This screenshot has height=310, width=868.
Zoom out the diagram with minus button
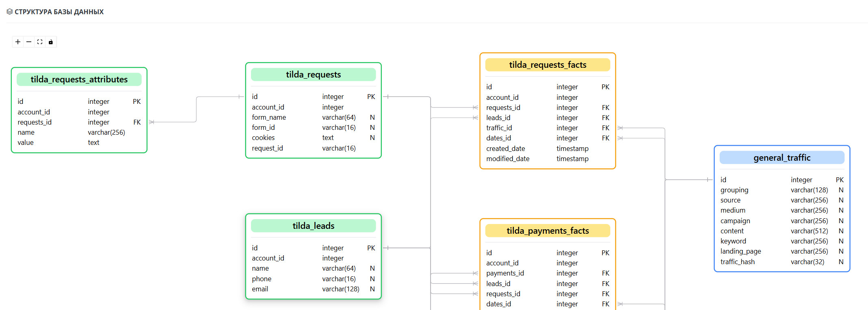29,42
